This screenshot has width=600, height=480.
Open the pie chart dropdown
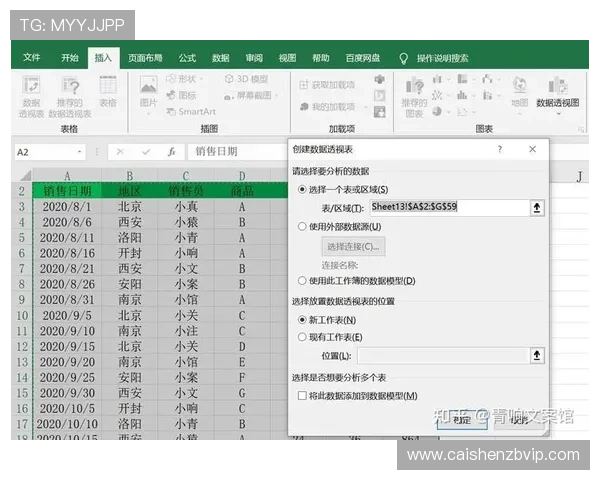[x=441, y=111]
